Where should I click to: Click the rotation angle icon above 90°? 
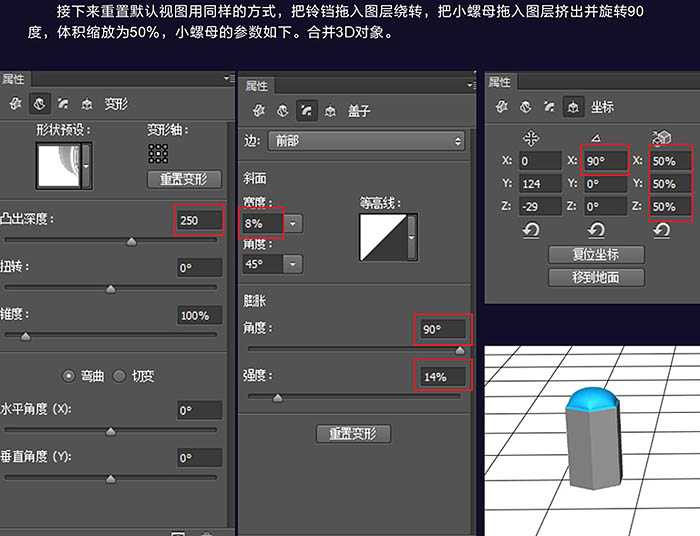(596, 138)
